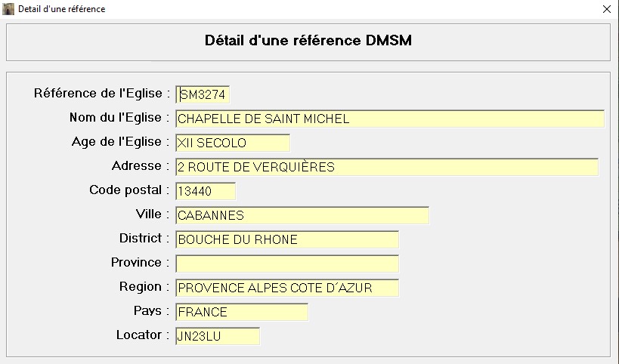Viewport: 619px width, 364px height.
Task: Click the Référence de l'Eglise label
Action: tap(98, 94)
